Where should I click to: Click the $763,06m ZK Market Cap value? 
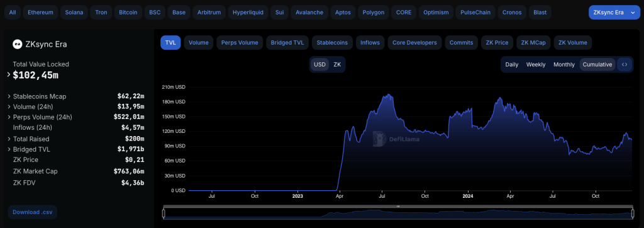[129, 171]
